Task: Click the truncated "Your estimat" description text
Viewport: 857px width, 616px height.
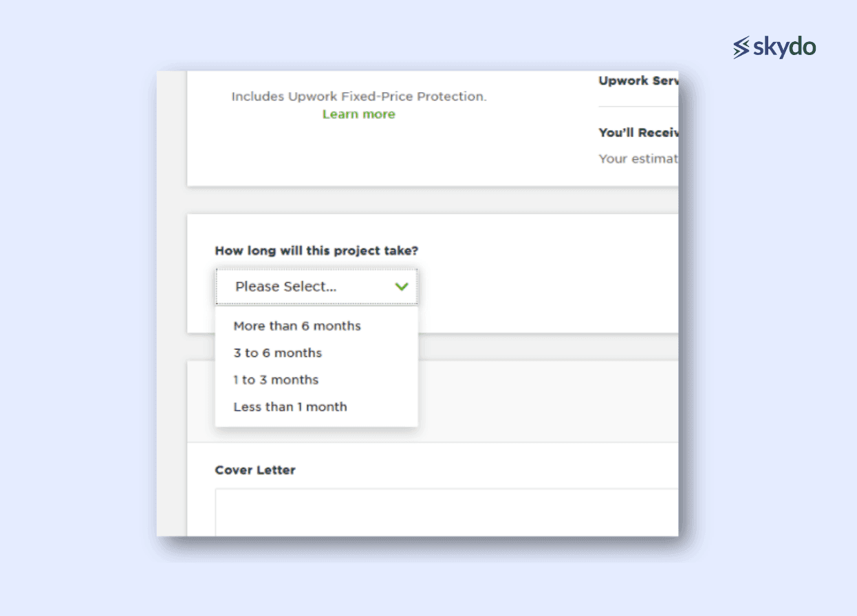Action: [638, 159]
